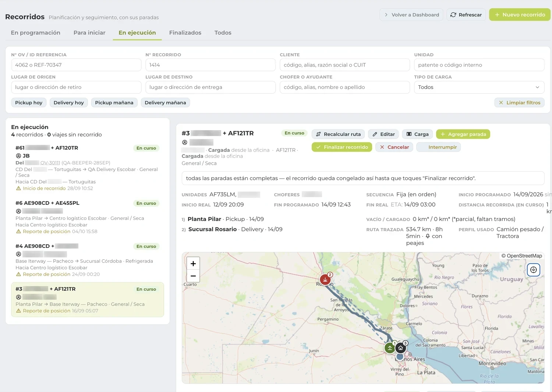Click the warning icon beside Inicio de recorrido 28/09
Image resolution: width=552 pixels, height=392 pixels.
coord(18,188)
